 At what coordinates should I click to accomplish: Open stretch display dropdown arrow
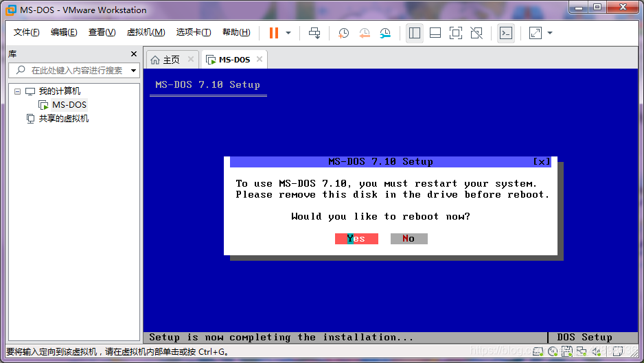pyautogui.click(x=550, y=33)
